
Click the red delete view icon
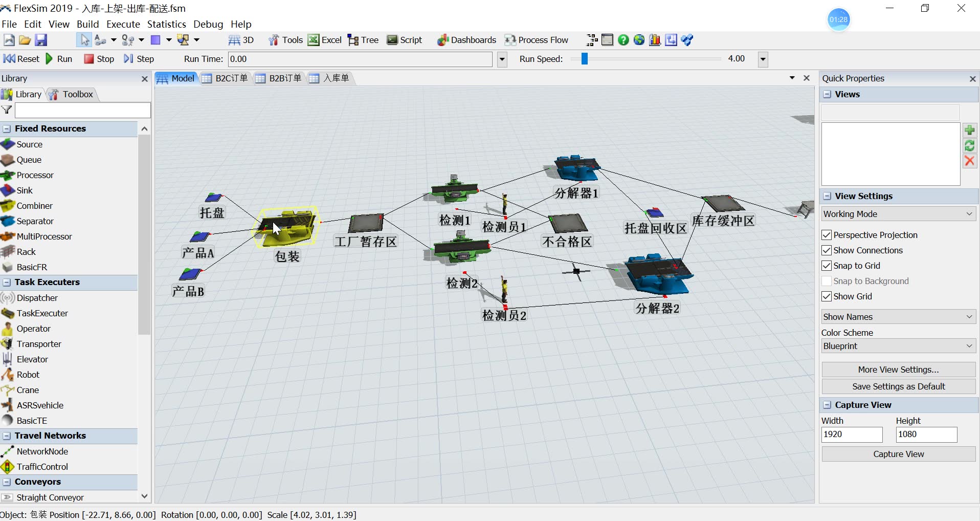(969, 161)
